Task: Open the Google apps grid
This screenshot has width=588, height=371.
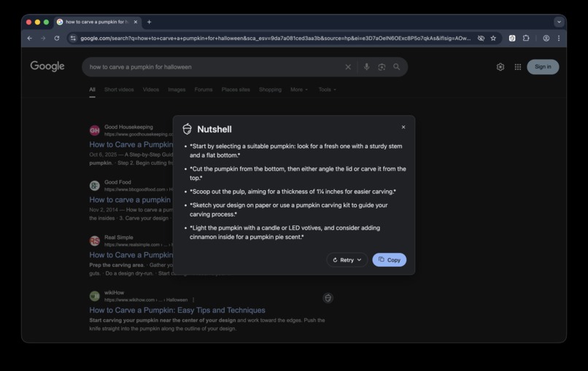Action: click(x=517, y=67)
